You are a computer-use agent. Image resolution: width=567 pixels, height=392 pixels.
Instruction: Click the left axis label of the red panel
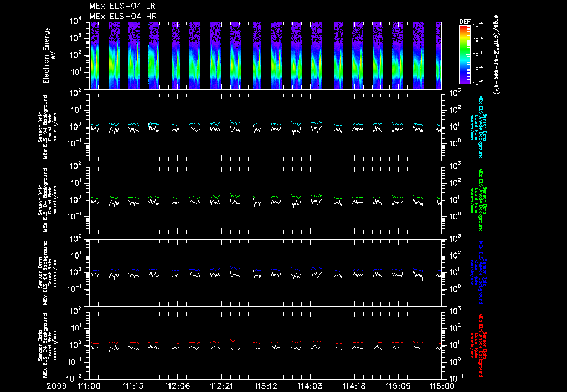(48, 345)
